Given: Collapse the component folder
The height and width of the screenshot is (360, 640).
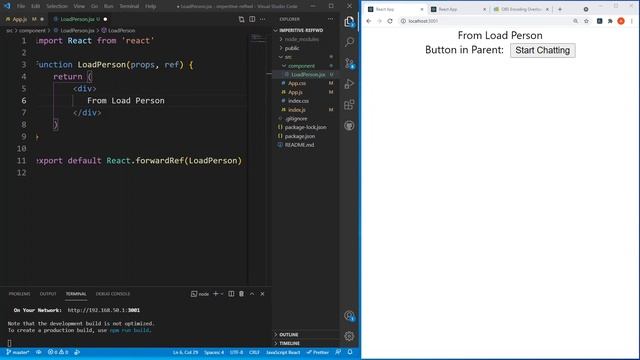Looking at the screenshot, I should pyautogui.click(x=301, y=66).
